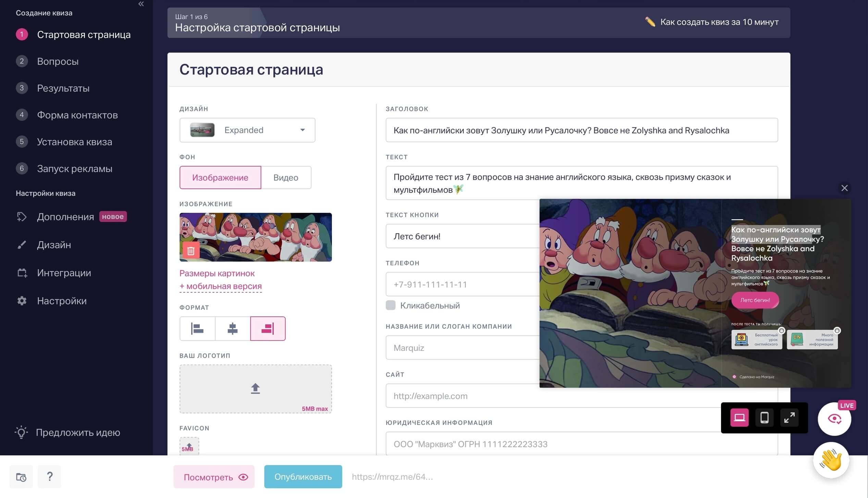Upload logo via the upload arrow area

point(256,389)
